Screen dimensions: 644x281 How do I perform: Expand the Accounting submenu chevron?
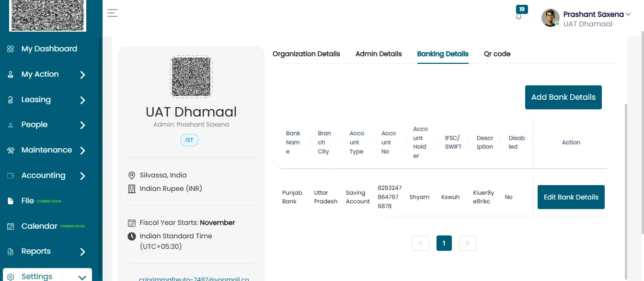pos(82,176)
